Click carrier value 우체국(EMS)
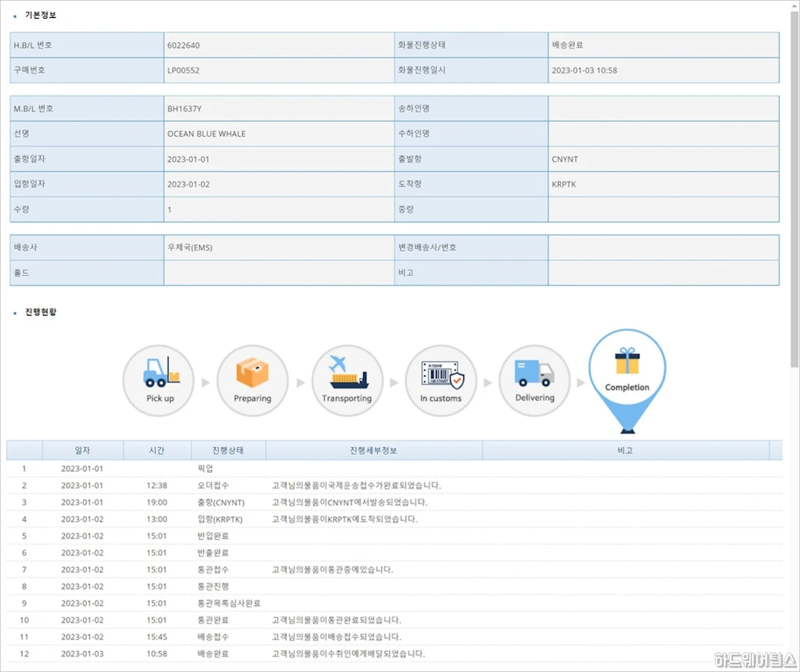Image resolution: width=800 pixels, height=672 pixels. point(190,248)
